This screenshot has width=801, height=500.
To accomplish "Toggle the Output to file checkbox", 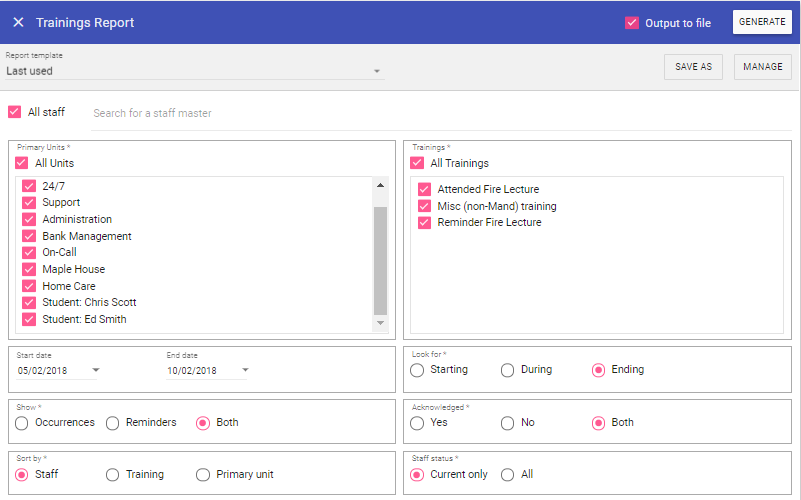I will (632, 23).
